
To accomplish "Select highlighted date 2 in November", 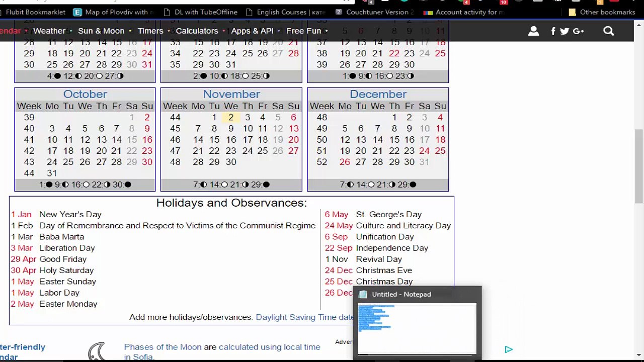I will 231,117.
